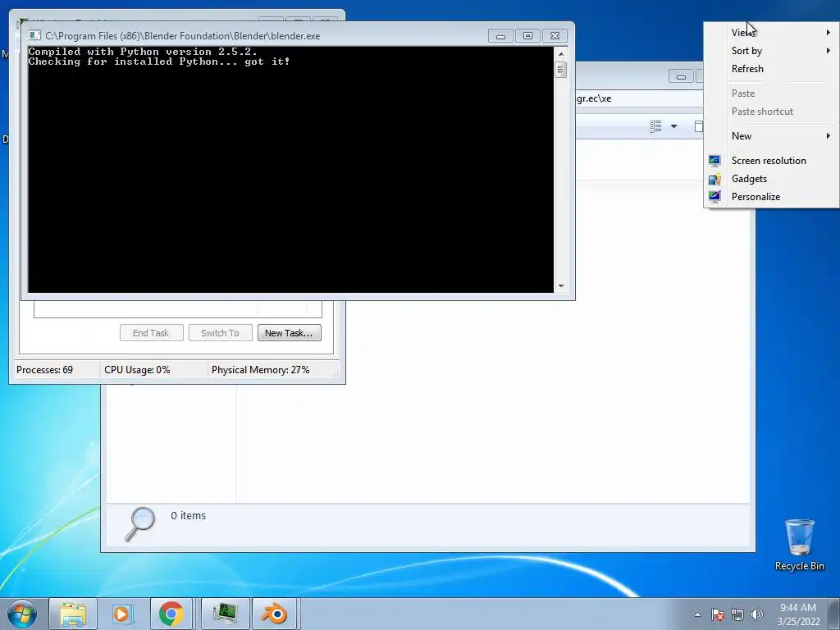Click console scrollbar down arrow
Viewport: 840px width, 630px height.
point(561,286)
